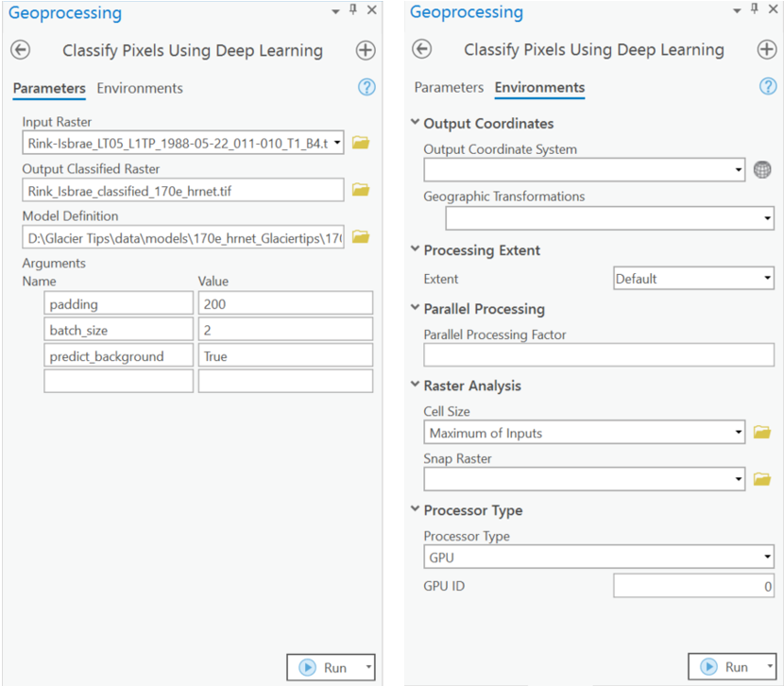Collapse the Output Coordinates section
The image size is (784, 686).
pyautogui.click(x=415, y=124)
